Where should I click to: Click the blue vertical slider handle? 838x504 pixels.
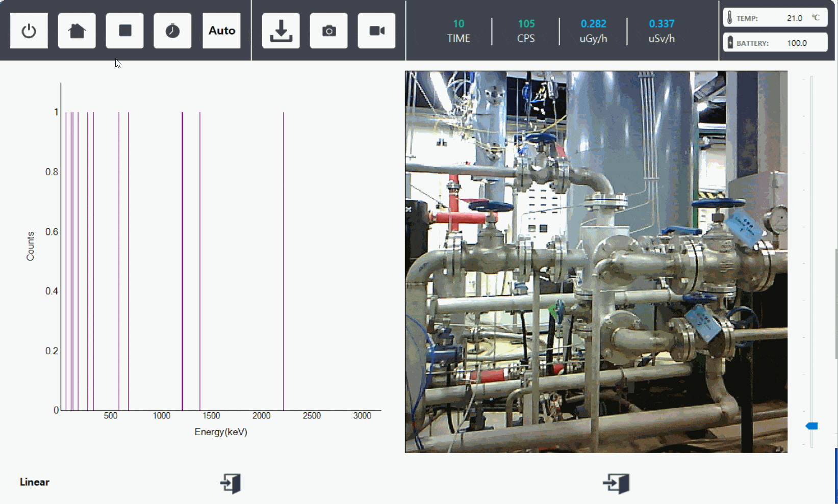pos(811,426)
